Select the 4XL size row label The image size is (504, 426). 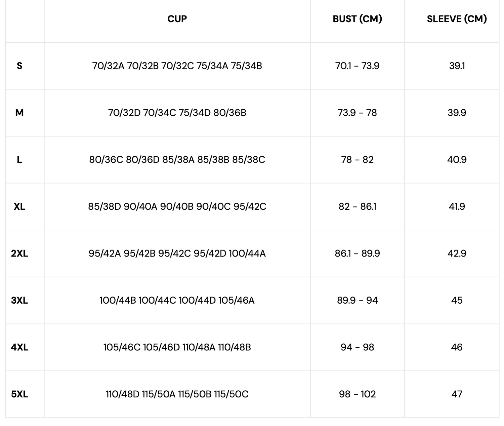(x=19, y=347)
